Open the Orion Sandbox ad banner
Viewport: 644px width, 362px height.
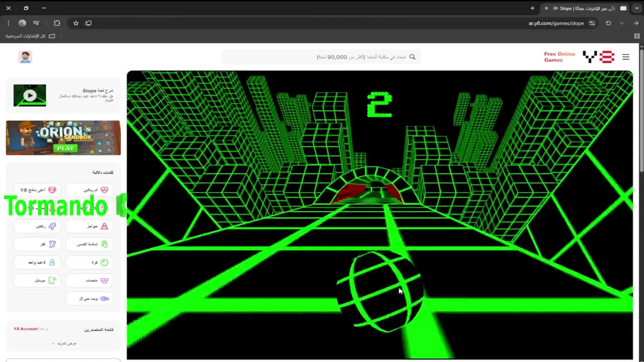pyautogui.click(x=63, y=138)
